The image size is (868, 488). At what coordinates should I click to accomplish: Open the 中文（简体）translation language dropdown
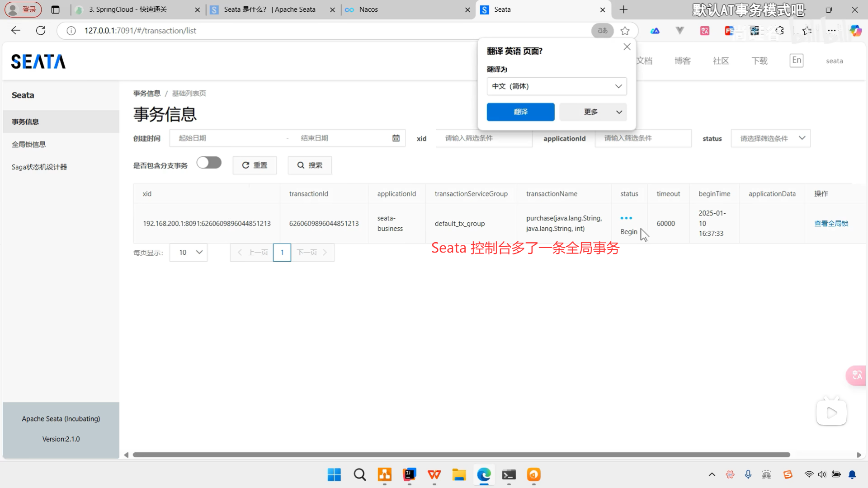(556, 86)
